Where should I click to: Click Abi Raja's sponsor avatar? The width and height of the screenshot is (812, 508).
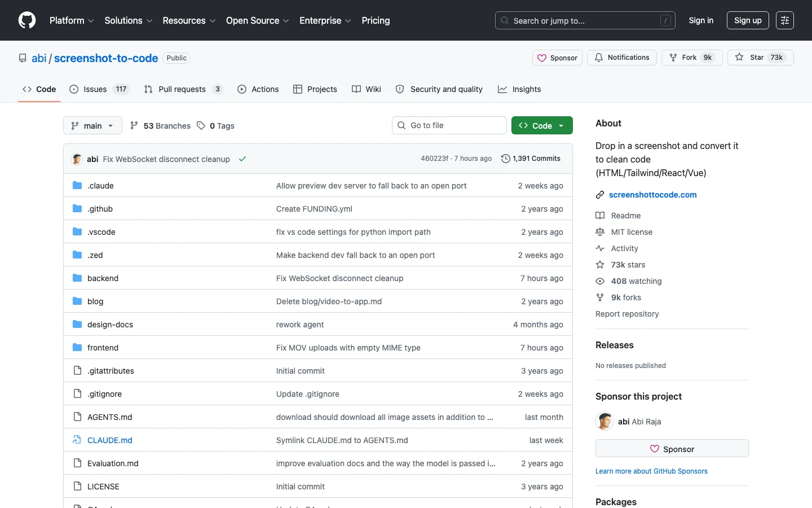click(x=604, y=421)
